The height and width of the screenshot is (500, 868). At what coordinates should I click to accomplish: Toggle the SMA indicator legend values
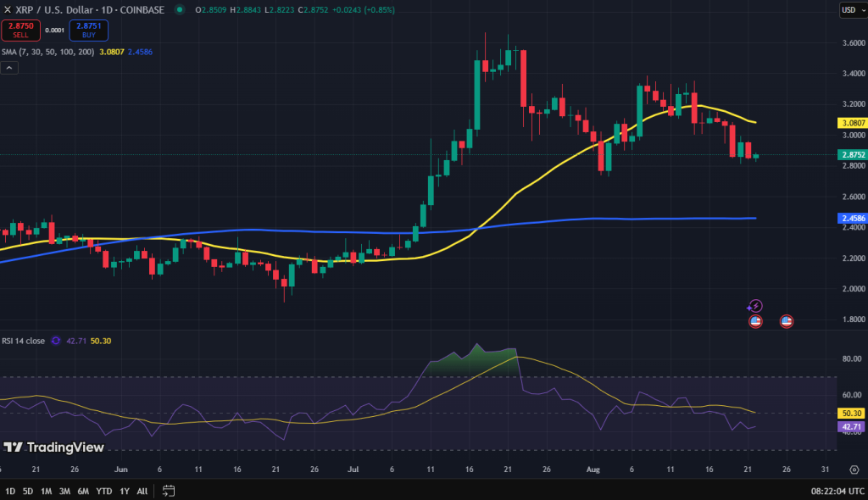47,51
